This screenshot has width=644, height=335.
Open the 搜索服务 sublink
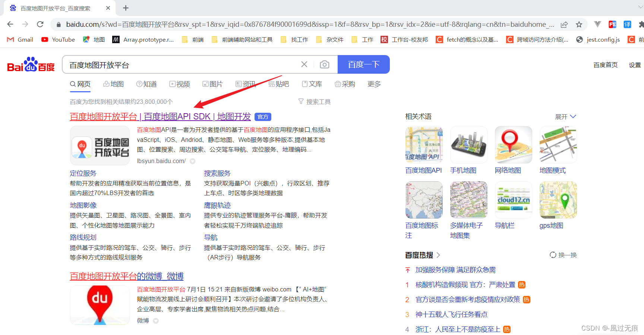click(x=217, y=173)
